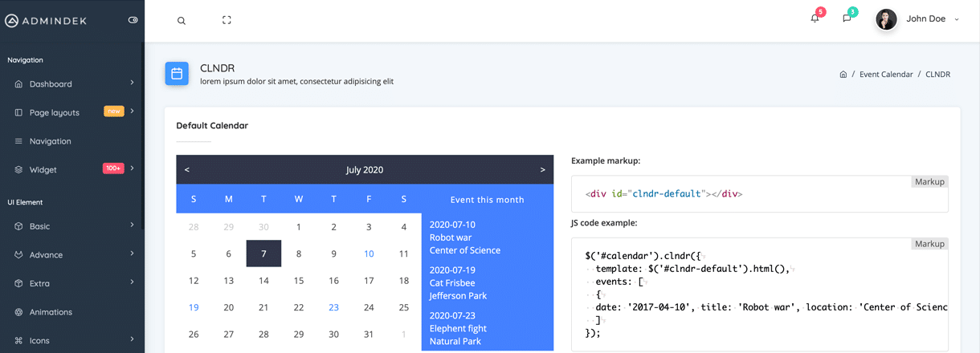Click the clndr-default div markup code
This screenshot has width=980, height=353.
[x=664, y=194]
